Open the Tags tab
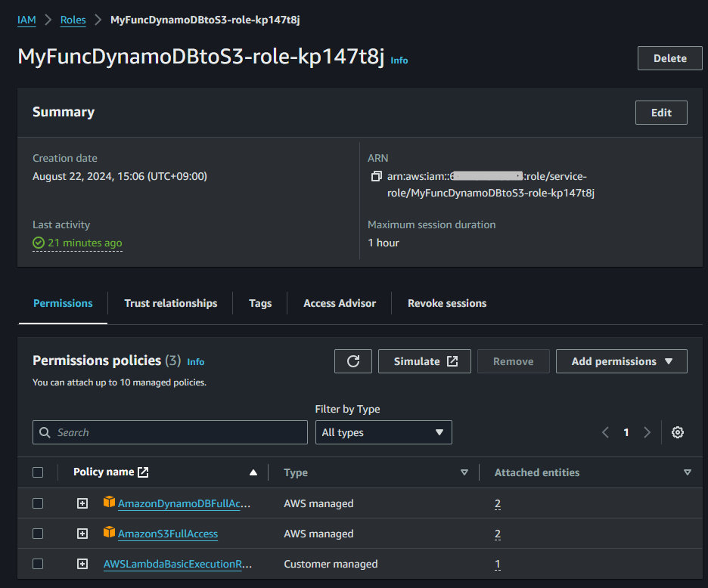Screen dimensions: 708x588 point(260,303)
